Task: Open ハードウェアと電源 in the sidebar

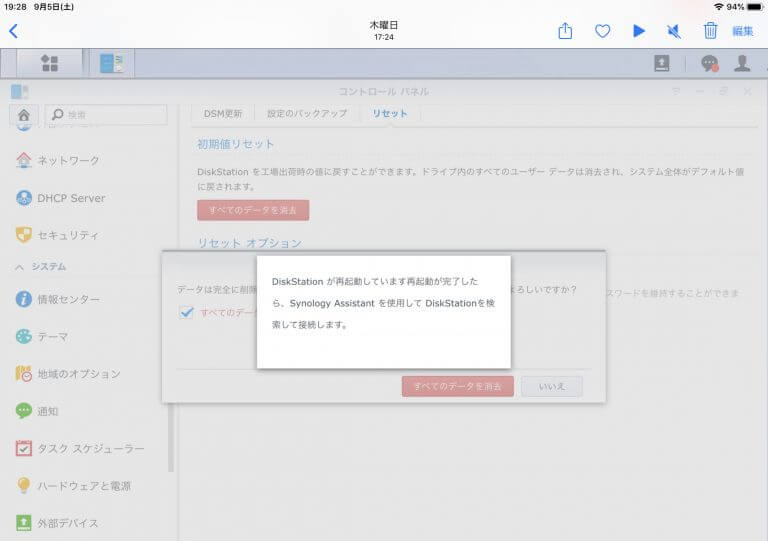Action: click(74, 486)
